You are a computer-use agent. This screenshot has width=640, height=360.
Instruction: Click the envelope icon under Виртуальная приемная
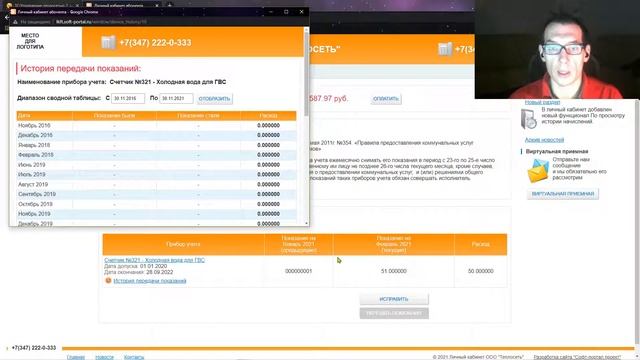coord(538,171)
